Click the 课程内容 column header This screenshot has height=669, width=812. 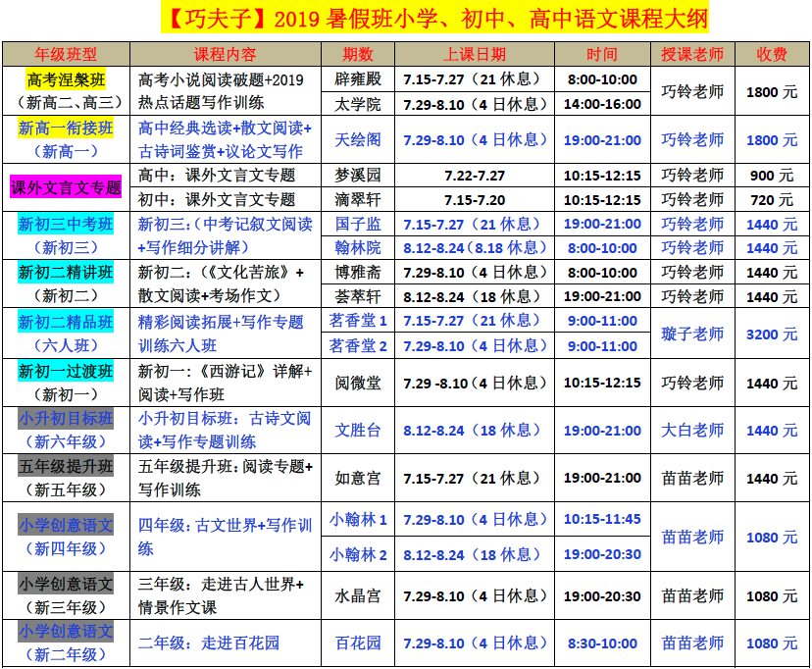point(226,54)
